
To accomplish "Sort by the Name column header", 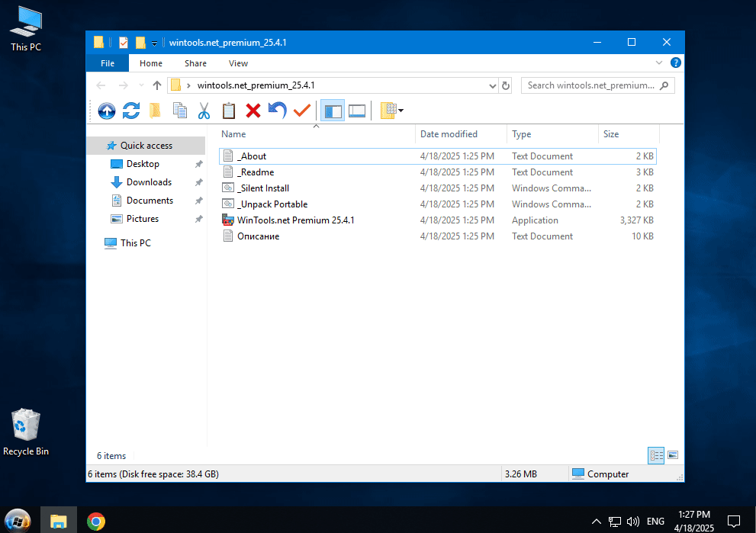I will [x=317, y=134].
